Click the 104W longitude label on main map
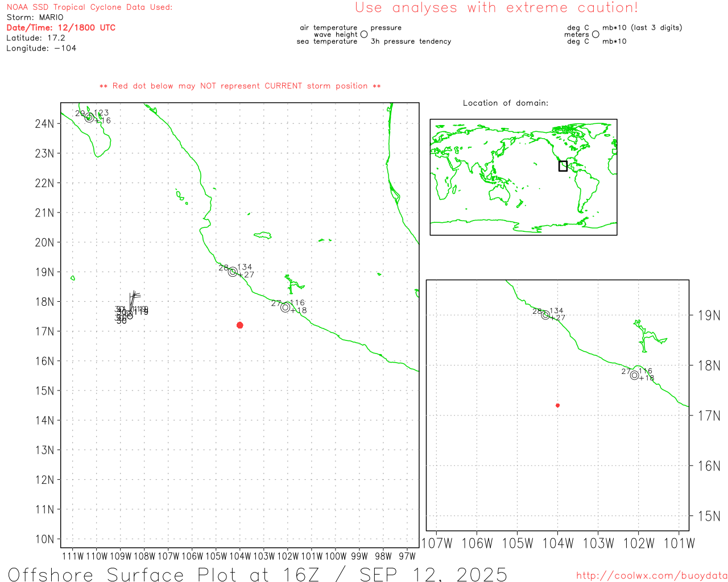This screenshot has height=582, width=728. [240, 556]
